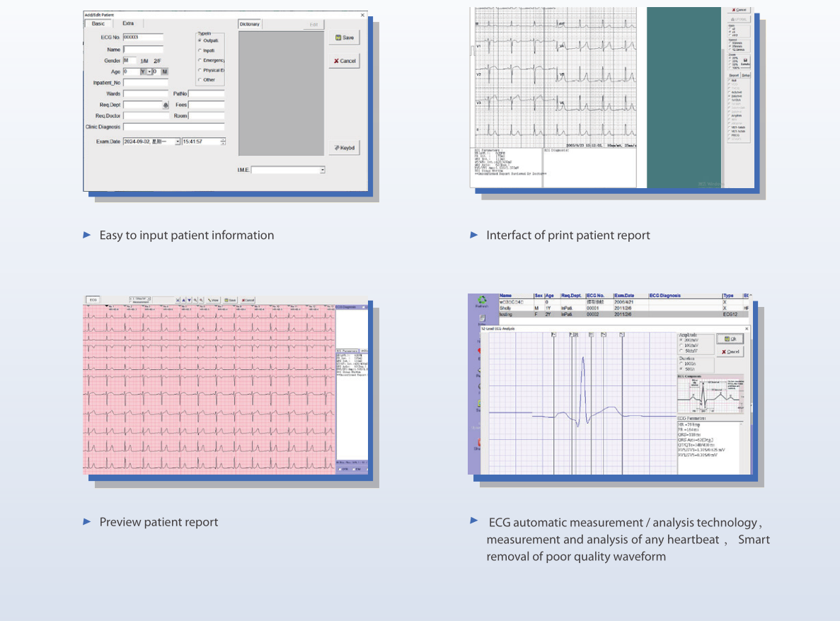Screen dimensions: 840x621
Task: Click the exam time spinner arrows
Action: [223, 142]
